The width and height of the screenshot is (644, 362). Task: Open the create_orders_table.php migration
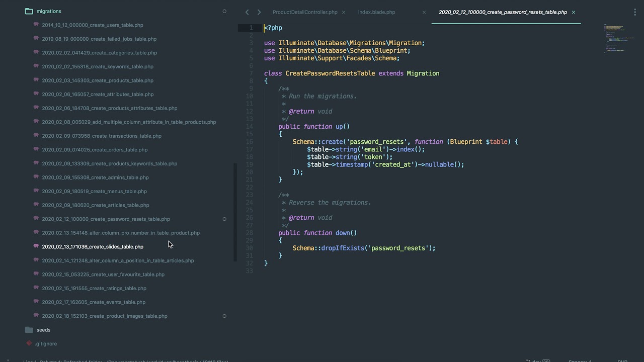point(95,150)
